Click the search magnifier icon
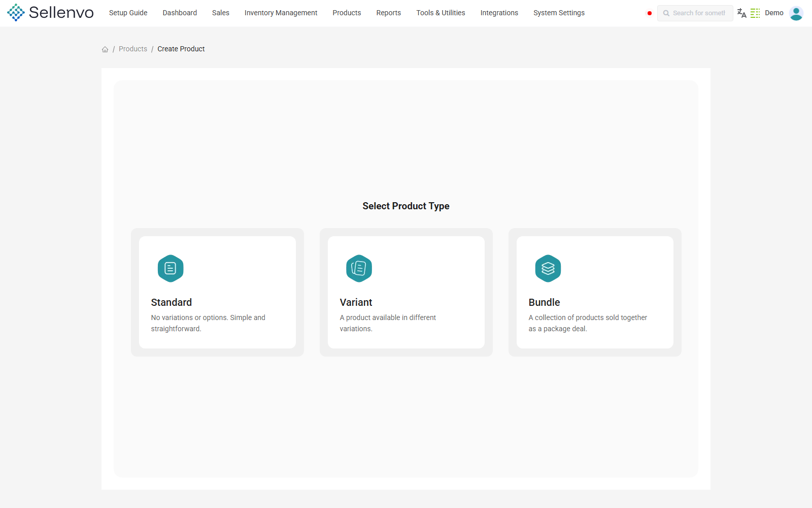Viewport: 812px width, 508px height. pos(666,13)
